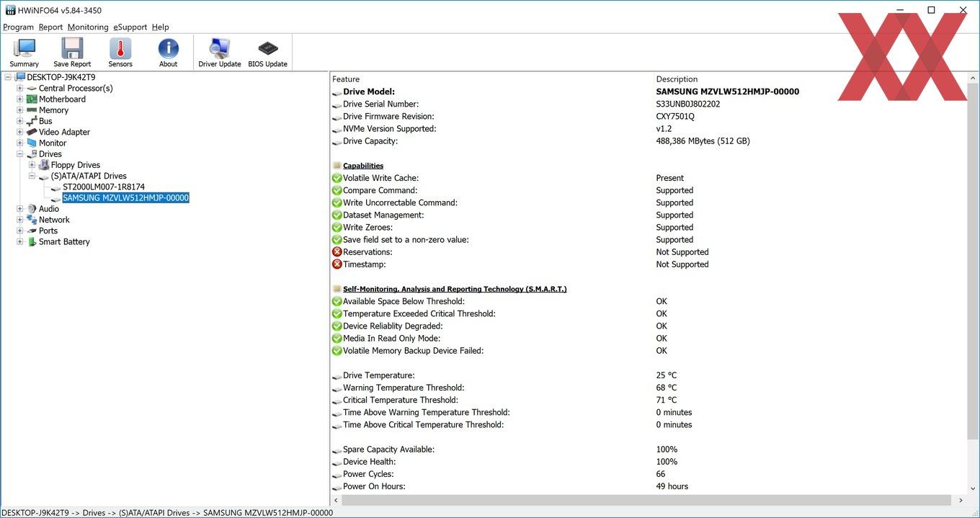Click the Smart Battery tree icon
The height and width of the screenshot is (518, 980).
32,241
